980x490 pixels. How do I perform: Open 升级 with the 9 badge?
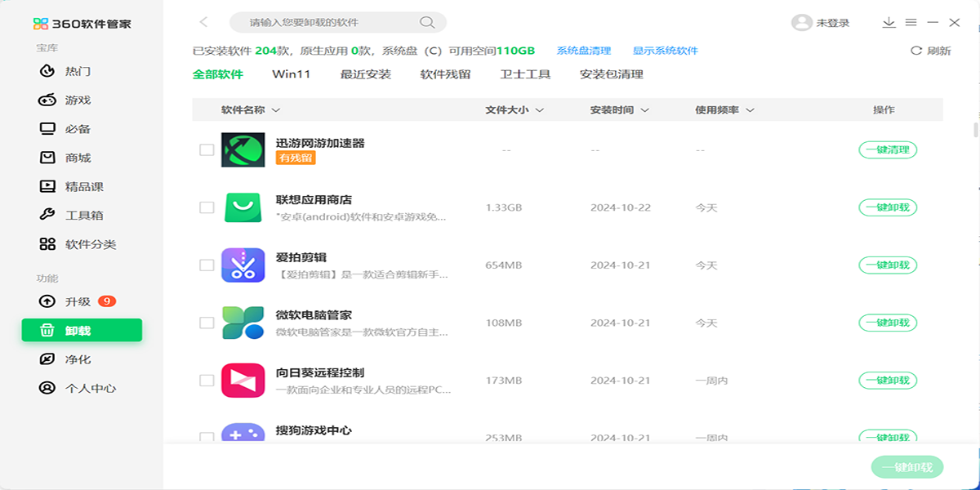[x=78, y=301]
